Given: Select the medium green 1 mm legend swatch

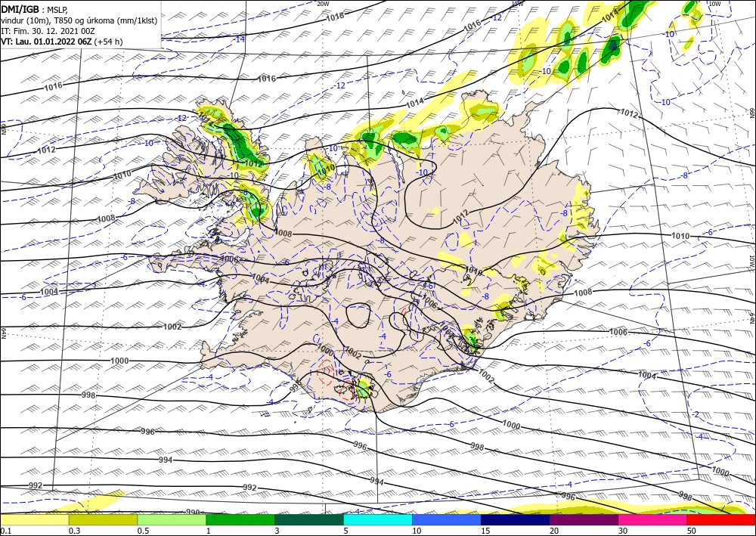Looking at the screenshot, I should pos(240,520).
